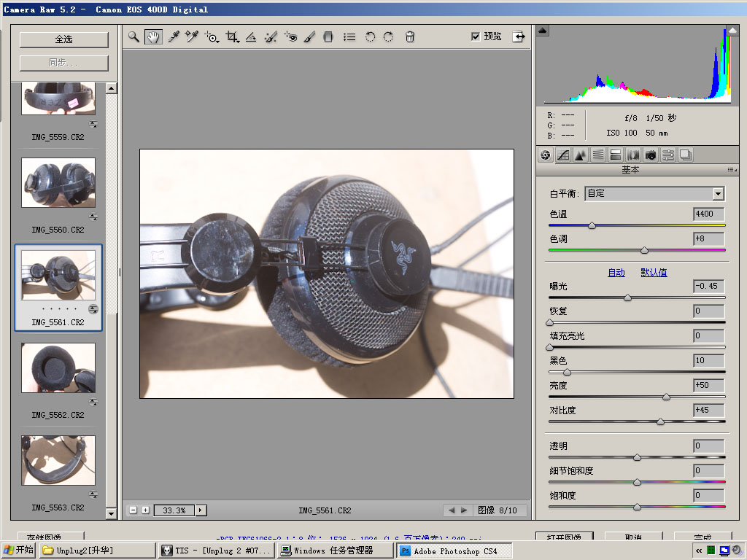
Task: Select the White Balance eyedropper tool
Action: 174,36
